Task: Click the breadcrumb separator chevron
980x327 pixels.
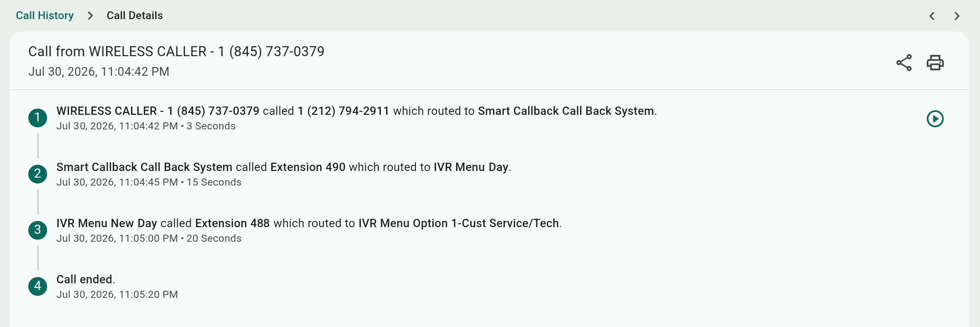Action: [90, 16]
